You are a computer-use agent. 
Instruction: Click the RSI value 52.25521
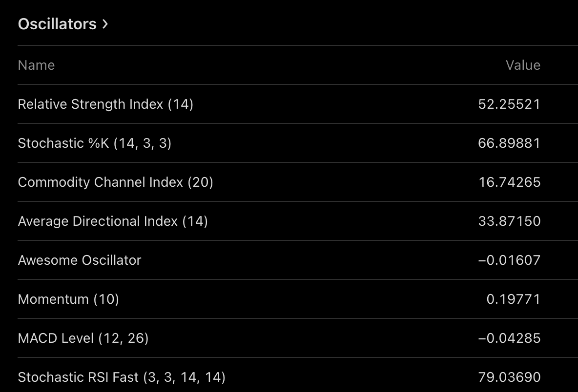click(x=509, y=104)
